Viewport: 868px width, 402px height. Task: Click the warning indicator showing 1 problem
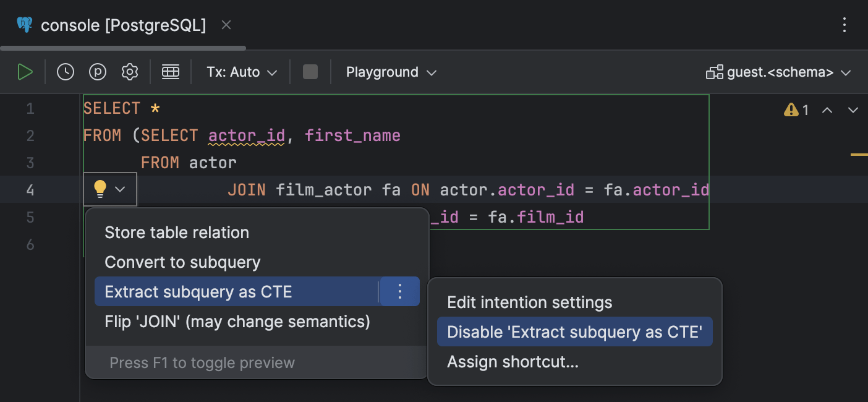tap(796, 110)
